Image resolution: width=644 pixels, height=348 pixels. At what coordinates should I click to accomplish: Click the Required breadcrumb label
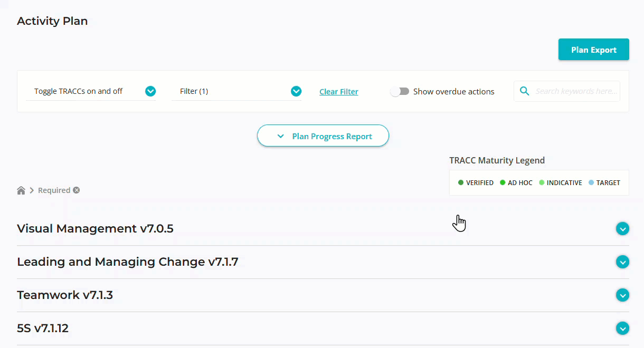pyautogui.click(x=54, y=190)
